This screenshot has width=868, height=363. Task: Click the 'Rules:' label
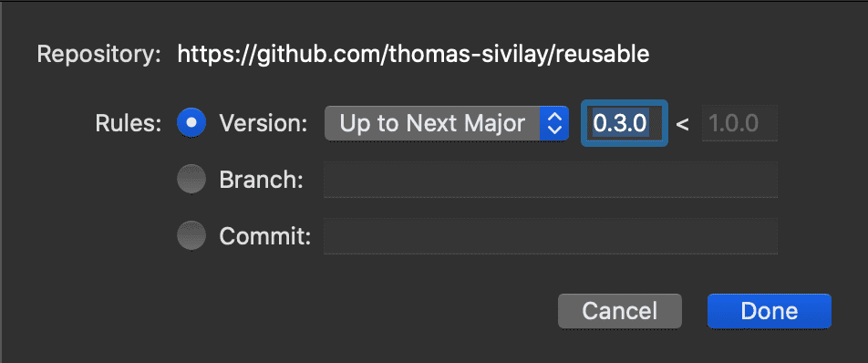[128, 123]
